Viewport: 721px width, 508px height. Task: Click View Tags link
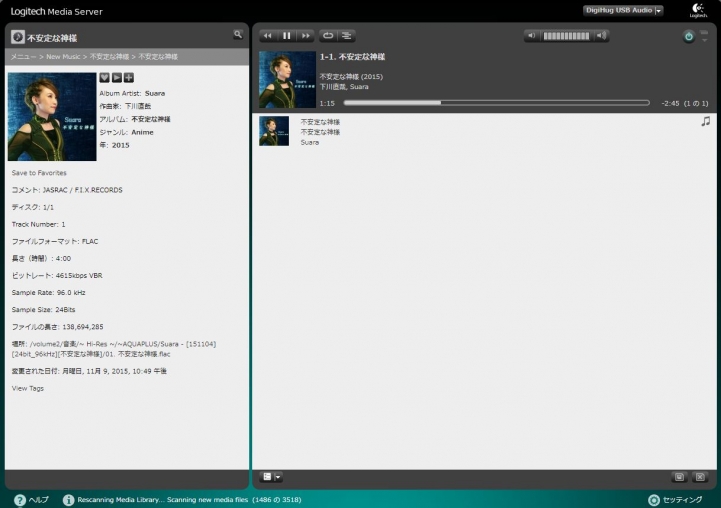(28, 388)
